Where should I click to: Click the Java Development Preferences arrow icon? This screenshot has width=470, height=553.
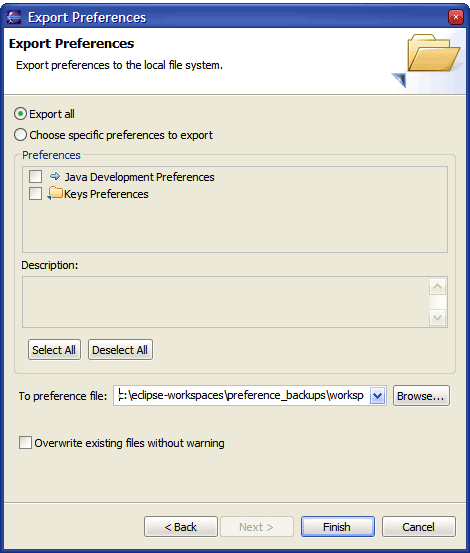click(55, 176)
